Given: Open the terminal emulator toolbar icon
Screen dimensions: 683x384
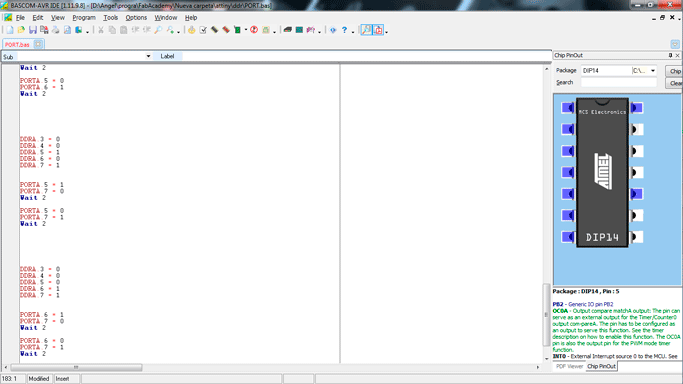Looking at the screenshot, I should pos(287,30).
